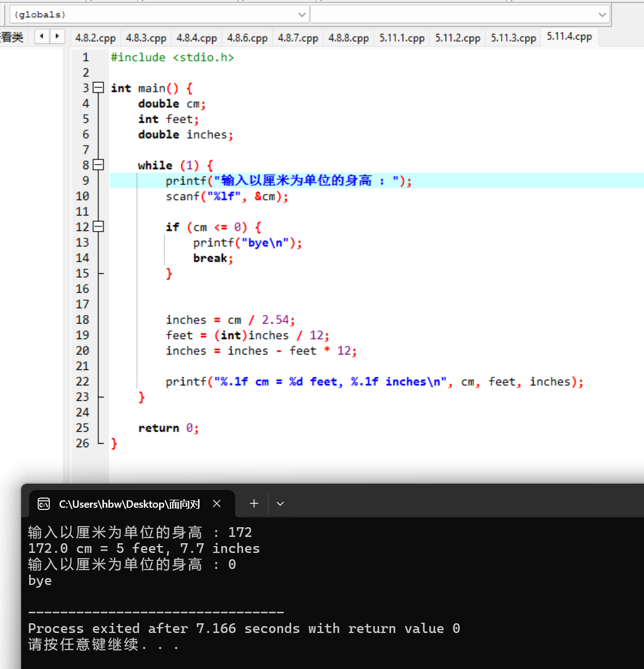
Task: Switch to the 4.8.3.cpp tab
Action: (x=146, y=38)
